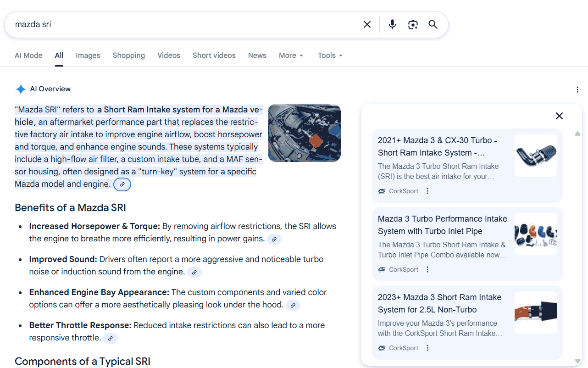Click source link icon after Increased Horsepower bullet
This screenshot has height=368, width=588.
(x=274, y=240)
